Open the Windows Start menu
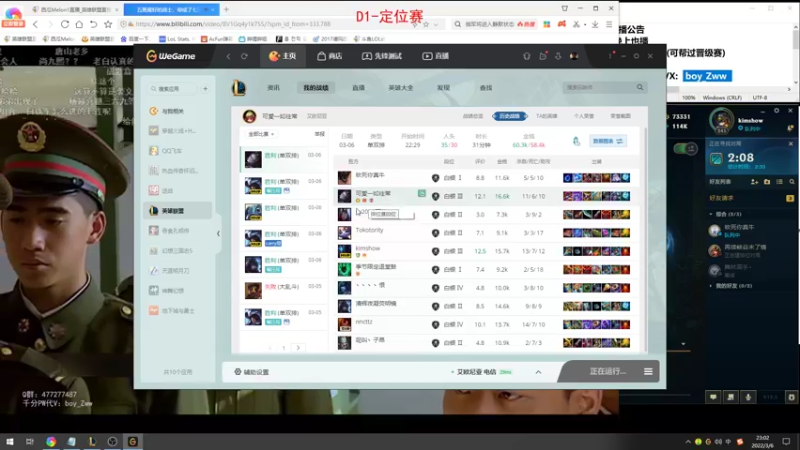 coord(10,441)
